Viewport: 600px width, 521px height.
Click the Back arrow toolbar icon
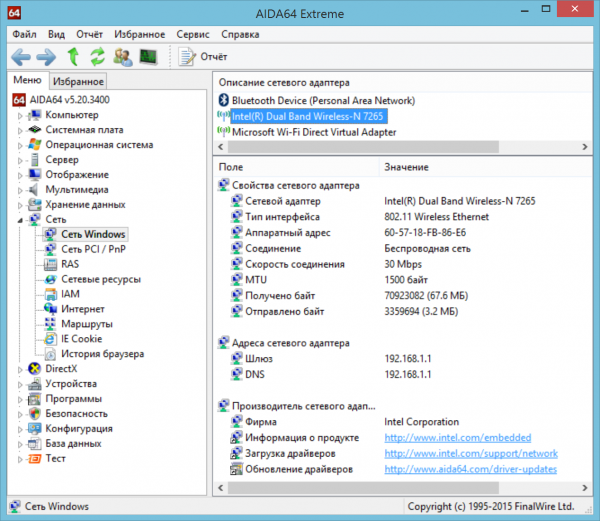pos(21,57)
